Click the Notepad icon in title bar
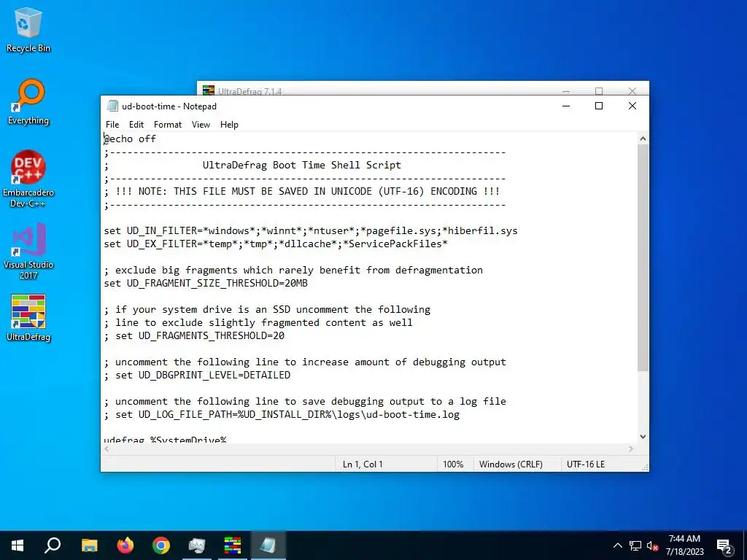Image resolution: width=747 pixels, height=560 pixels. [x=112, y=106]
